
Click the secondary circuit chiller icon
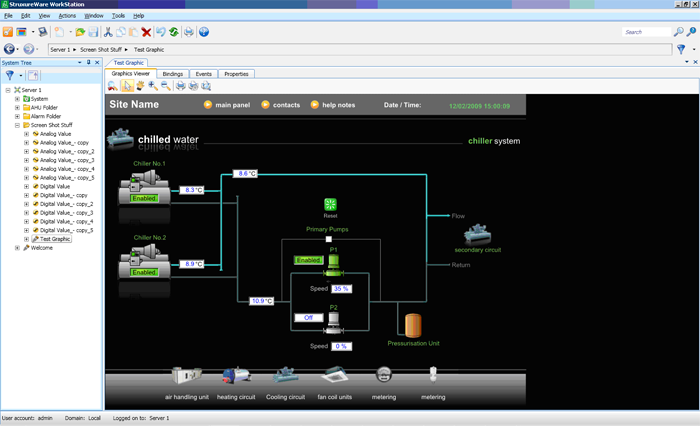(477, 234)
